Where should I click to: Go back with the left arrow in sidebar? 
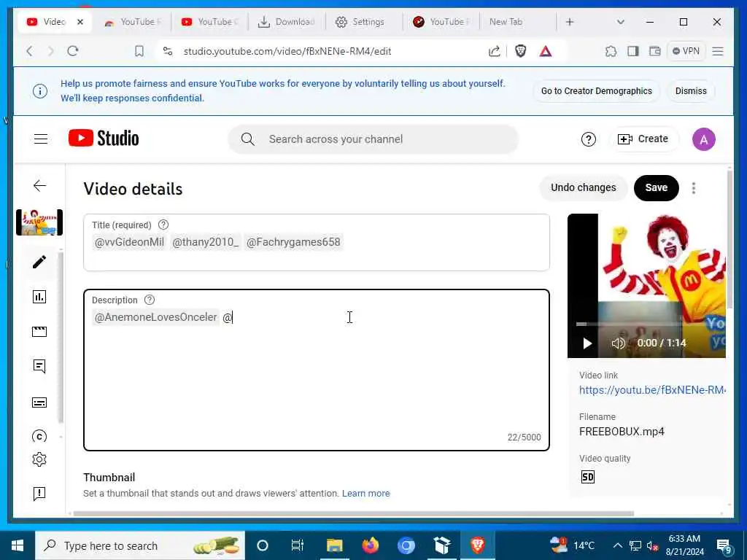40,186
